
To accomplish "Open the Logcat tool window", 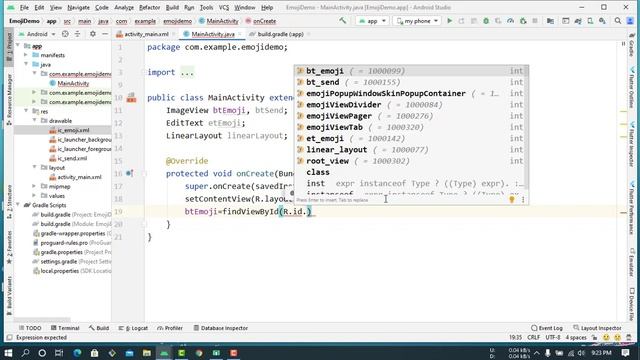I will pos(133,328).
